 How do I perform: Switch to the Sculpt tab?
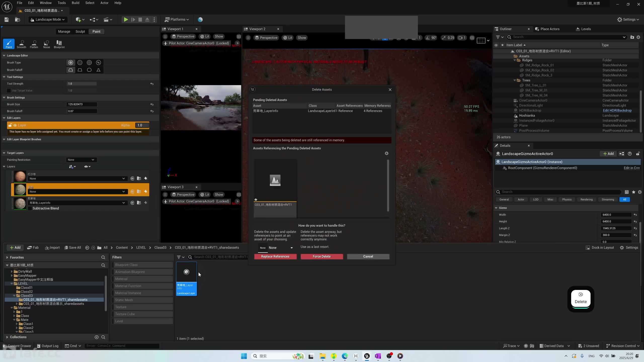(x=80, y=32)
